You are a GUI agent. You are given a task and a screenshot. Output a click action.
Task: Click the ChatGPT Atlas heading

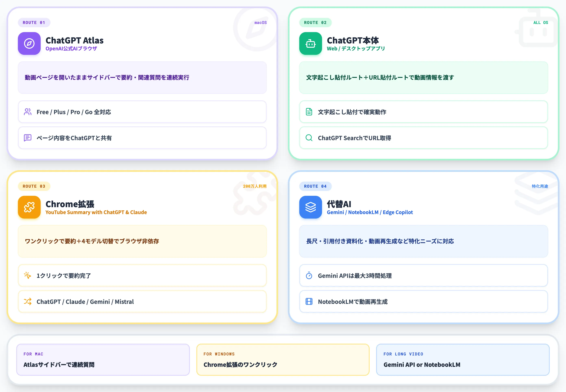click(x=74, y=40)
